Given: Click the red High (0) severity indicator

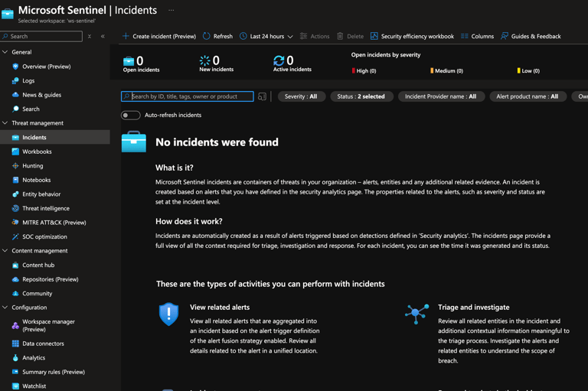Looking at the screenshot, I should pyautogui.click(x=364, y=71).
